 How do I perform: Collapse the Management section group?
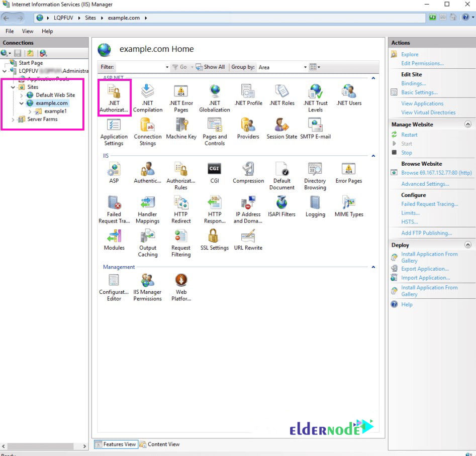(x=373, y=267)
